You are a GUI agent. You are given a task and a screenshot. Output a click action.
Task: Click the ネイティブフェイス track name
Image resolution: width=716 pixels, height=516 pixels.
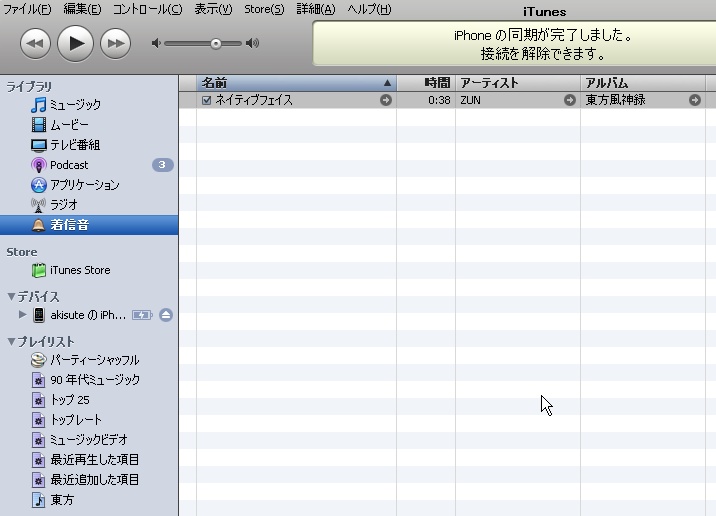coord(254,100)
